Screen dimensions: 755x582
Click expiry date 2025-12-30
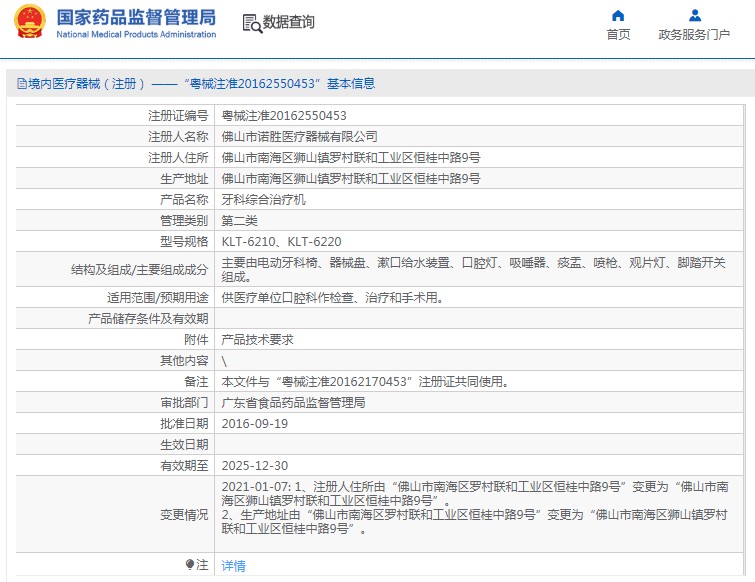(x=254, y=466)
